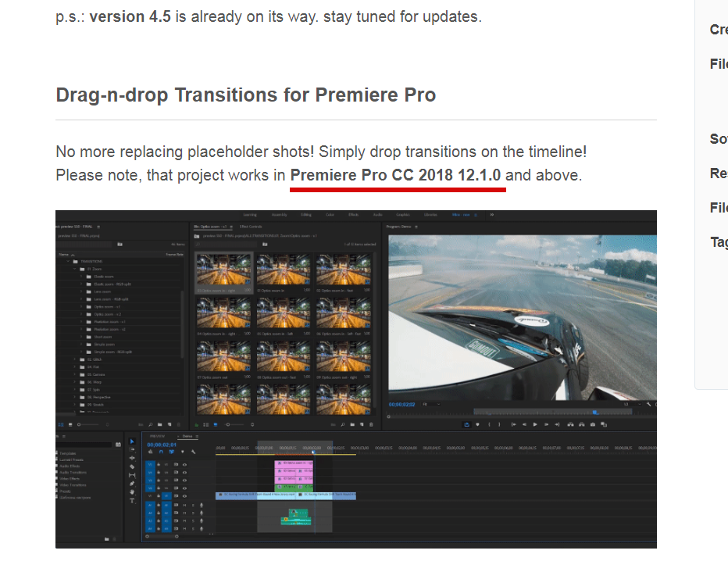Select the Selection arrow tool in timeline toolbar
Viewport: 728px width, 579px height.
click(132, 441)
